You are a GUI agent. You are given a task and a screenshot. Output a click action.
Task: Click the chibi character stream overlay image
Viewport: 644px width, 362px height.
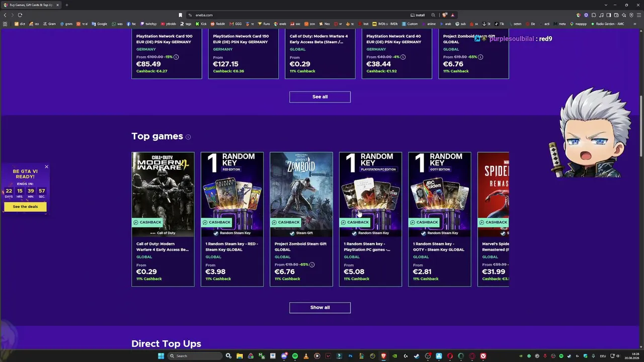tap(590, 132)
